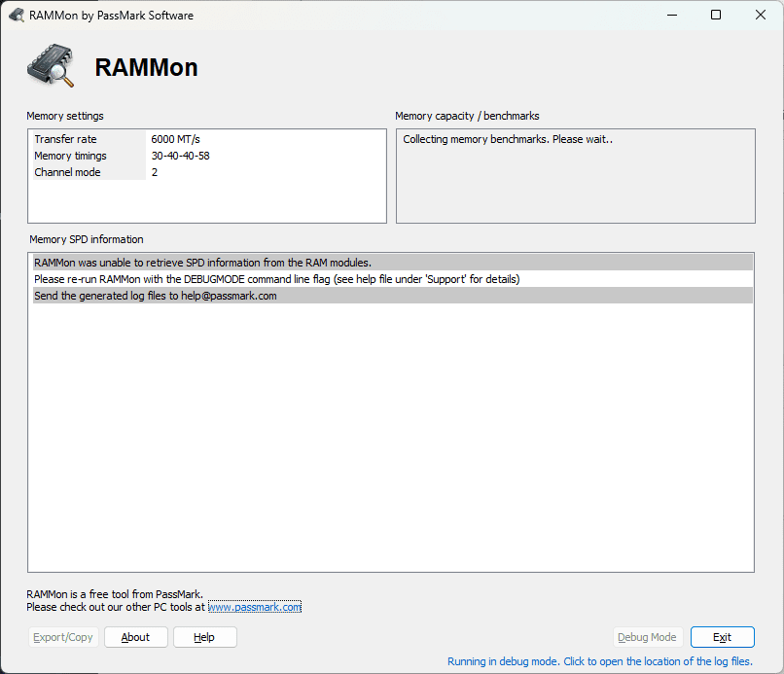This screenshot has width=784, height=674.
Task: Maximize the RAMMon window
Action: click(716, 15)
